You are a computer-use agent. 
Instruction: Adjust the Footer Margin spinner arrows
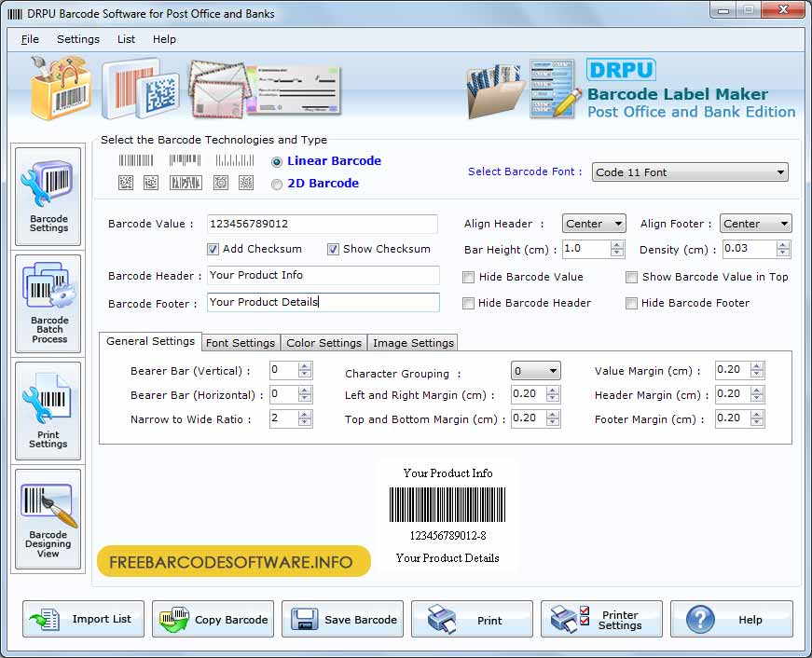tap(757, 418)
